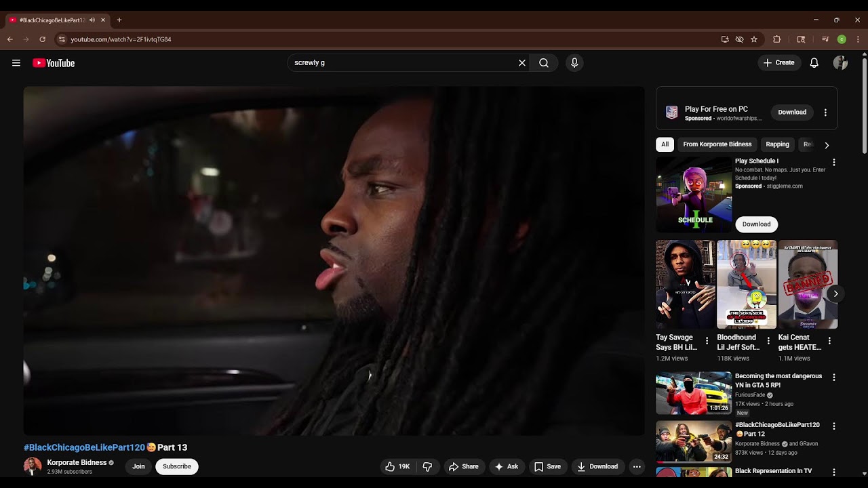Image resolution: width=868 pixels, height=488 pixels.
Task: Clear the search box text
Action: tap(522, 63)
